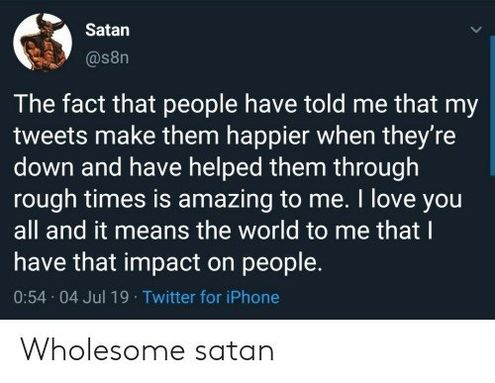Open the "Twitter for iPhone" source link

click(211, 297)
